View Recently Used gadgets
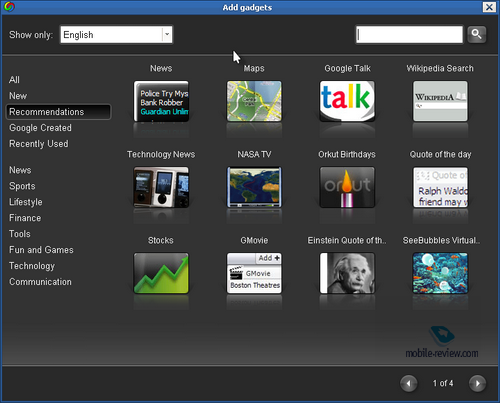Screen dimensions: 500x403 [x=39, y=144]
